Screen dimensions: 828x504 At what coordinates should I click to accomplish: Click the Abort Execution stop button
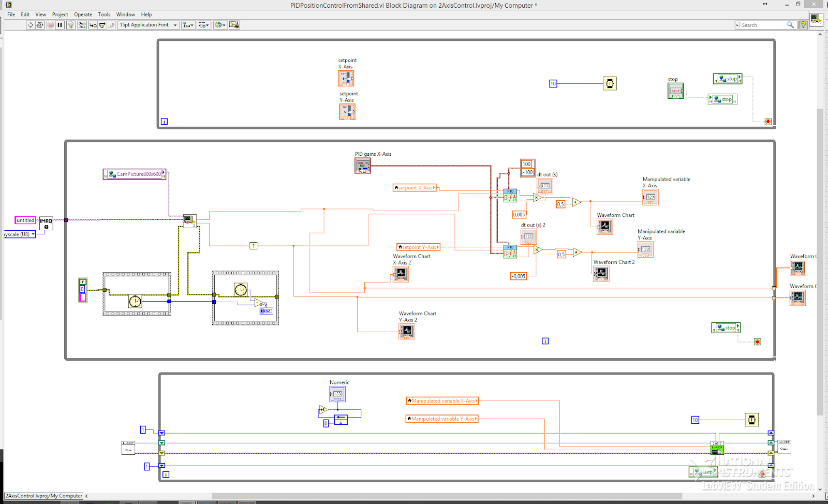50,25
